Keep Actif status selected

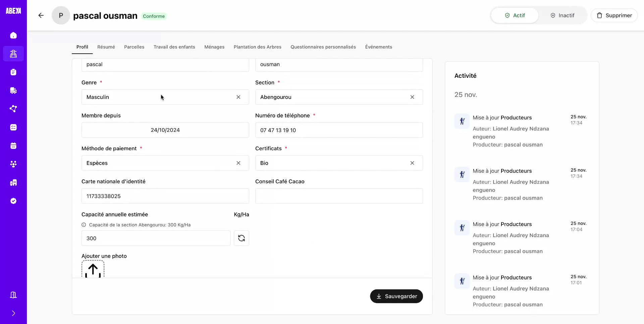(515, 15)
